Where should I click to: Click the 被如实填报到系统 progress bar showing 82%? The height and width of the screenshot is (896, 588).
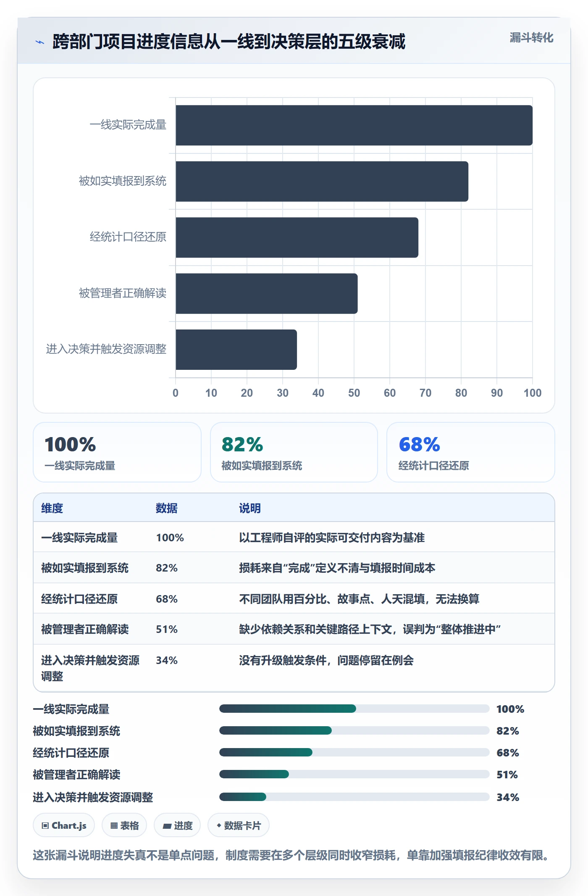point(354,731)
